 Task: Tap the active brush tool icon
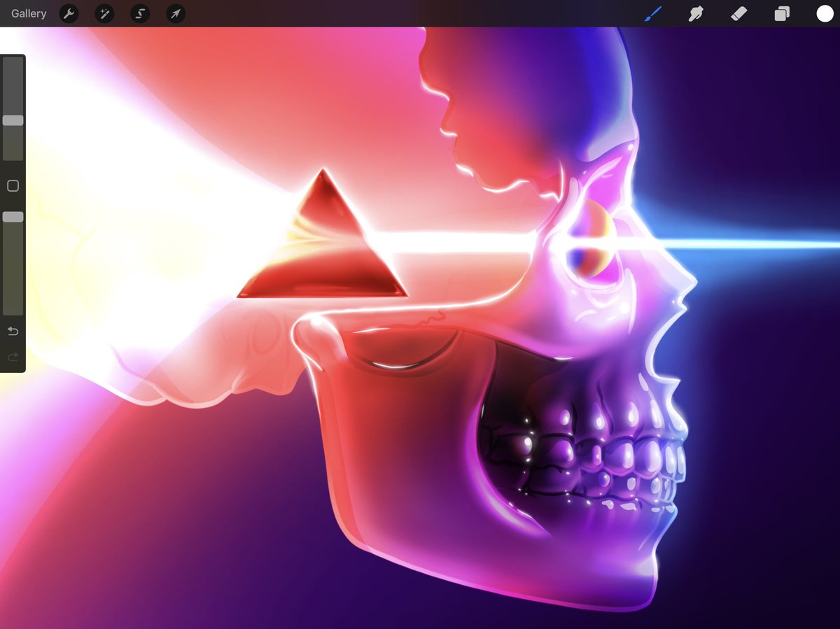coord(652,13)
